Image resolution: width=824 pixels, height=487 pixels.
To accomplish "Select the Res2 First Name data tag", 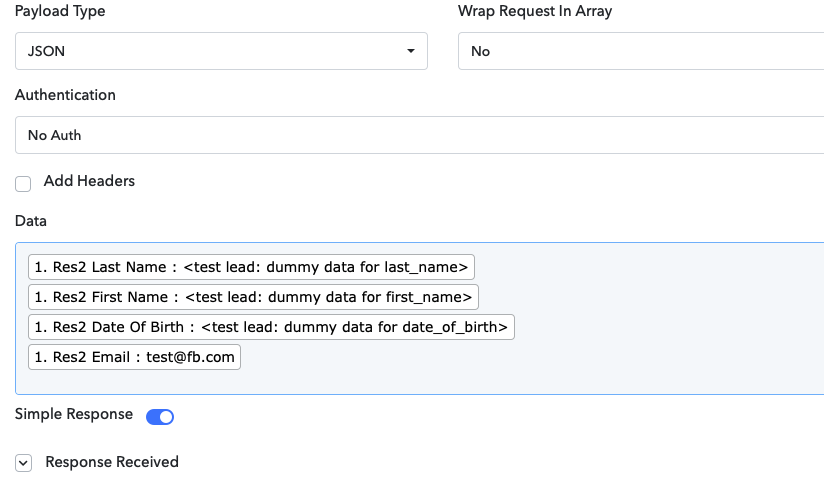I will [x=253, y=297].
